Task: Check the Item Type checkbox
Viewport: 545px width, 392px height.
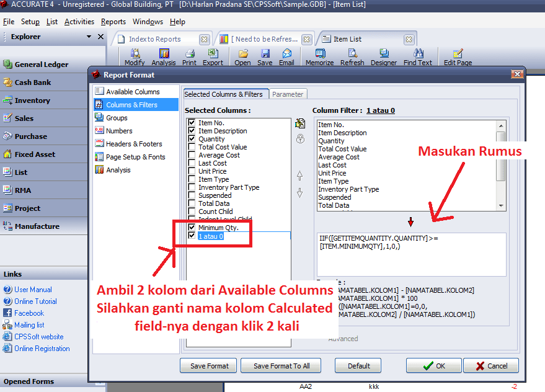Action: (x=192, y=179)
